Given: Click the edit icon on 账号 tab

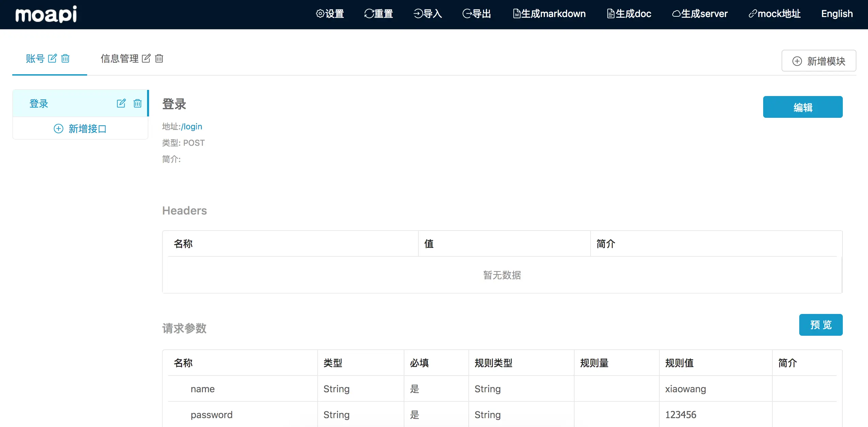Looking at the screenshot, I should point(52,58).
